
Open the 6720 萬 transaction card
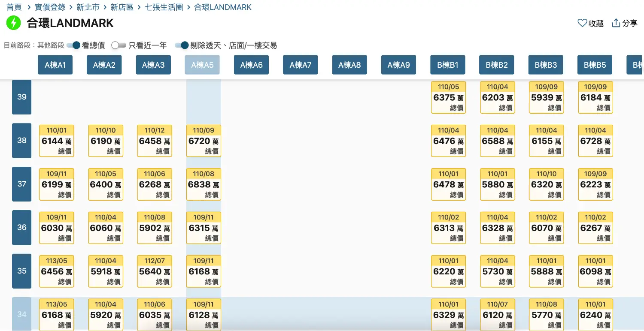pyautogui.click(x=204, y=141)
